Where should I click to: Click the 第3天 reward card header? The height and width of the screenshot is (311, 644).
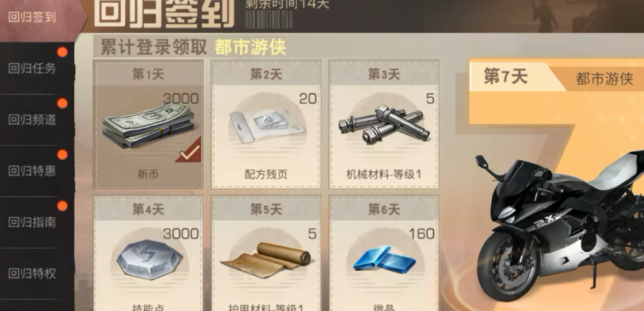point(384,74)
